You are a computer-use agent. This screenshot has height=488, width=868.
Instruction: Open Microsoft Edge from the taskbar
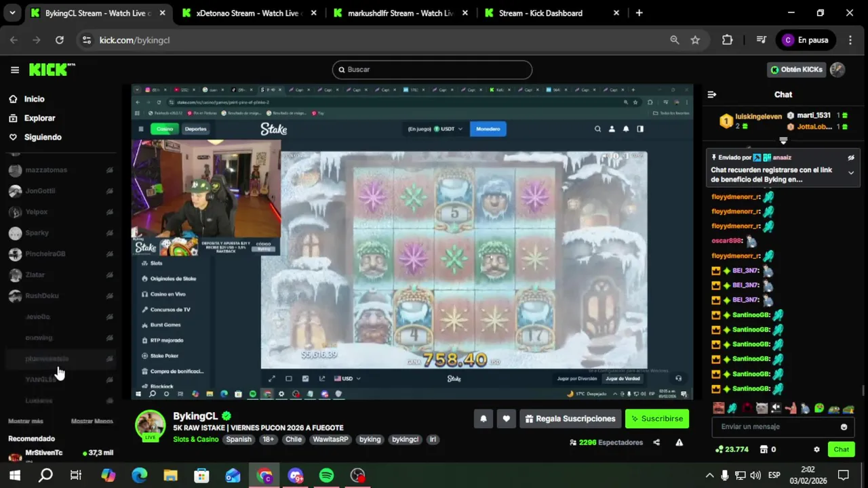(x=139, y=476)
